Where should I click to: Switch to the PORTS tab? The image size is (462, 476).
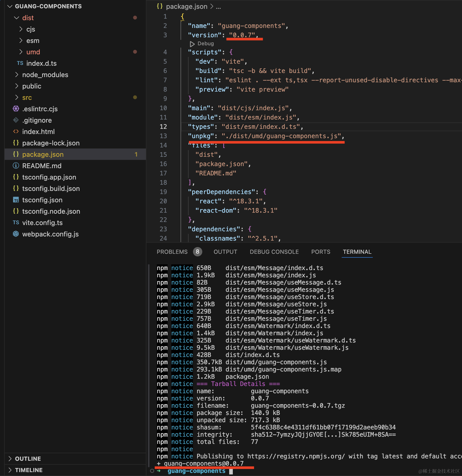point(321,252)
